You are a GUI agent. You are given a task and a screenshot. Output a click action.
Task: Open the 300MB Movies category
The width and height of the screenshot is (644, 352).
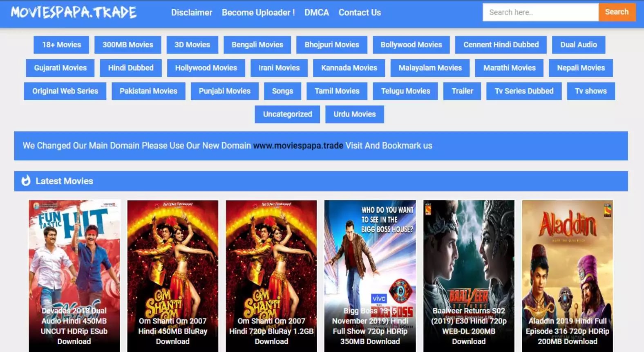tap(127, 45)
